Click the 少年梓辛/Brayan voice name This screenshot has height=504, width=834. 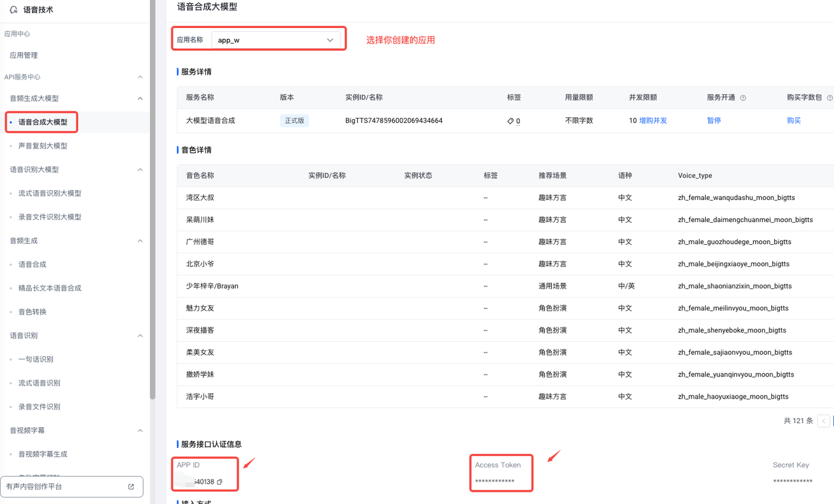coord(212,286)
